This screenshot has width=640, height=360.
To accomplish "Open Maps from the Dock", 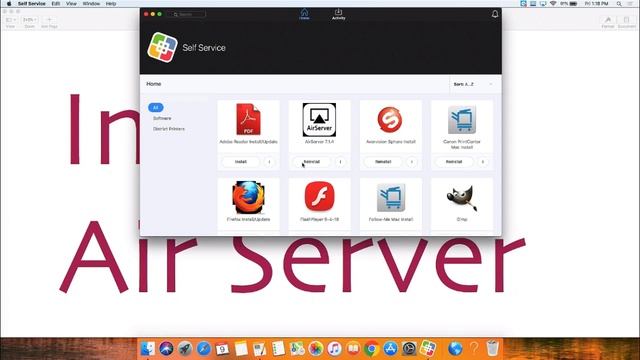I will [297, 349].
